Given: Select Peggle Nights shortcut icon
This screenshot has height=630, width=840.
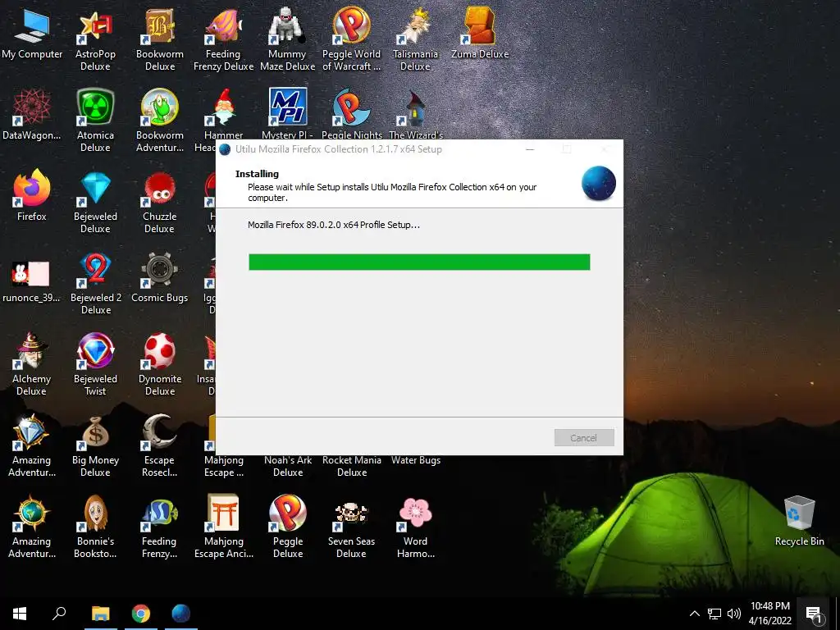Looking at the screenshot, I should (351, 112).
